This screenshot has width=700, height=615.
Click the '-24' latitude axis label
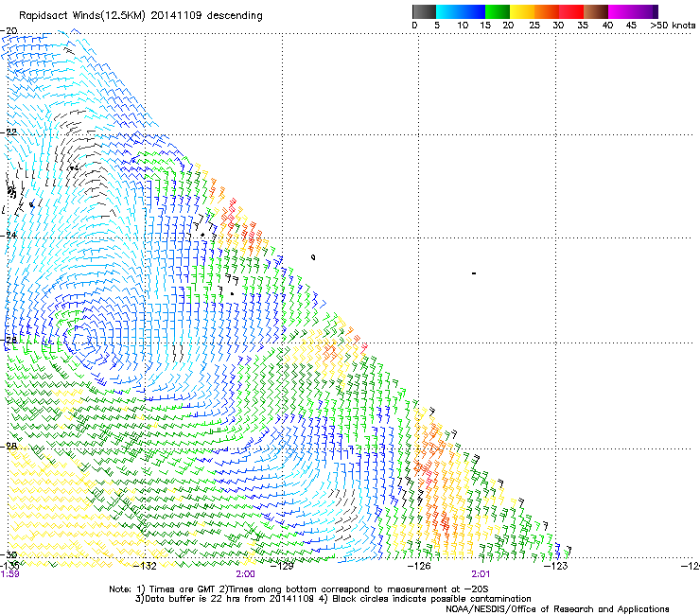tap(9, 236)
